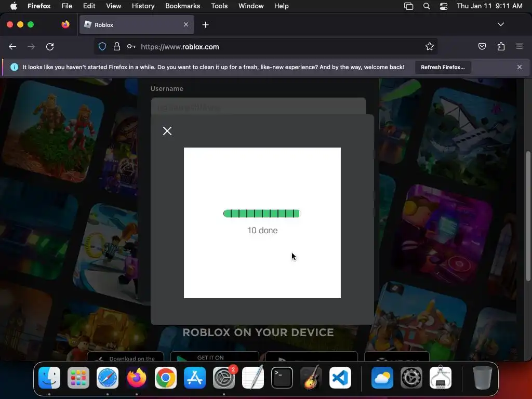Click the page vertical scrollbar
The image size is (532, 399).
(x=528, y=217)
